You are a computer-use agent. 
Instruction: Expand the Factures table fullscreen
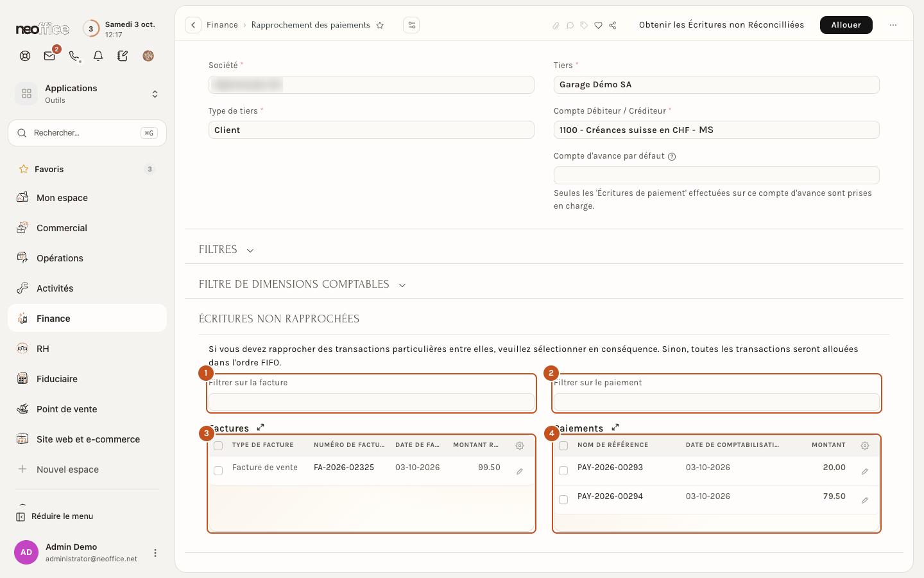[261, 427]
